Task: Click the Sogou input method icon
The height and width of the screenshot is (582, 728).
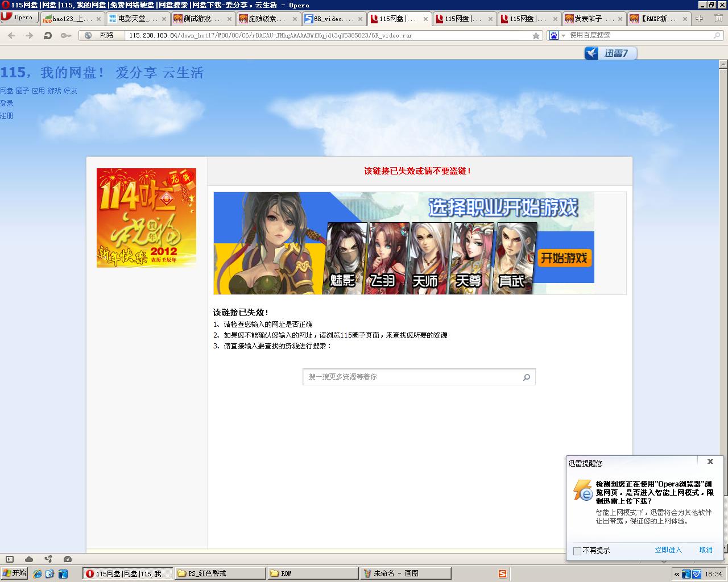Action: pyautogui.click(x=502, y=574)
